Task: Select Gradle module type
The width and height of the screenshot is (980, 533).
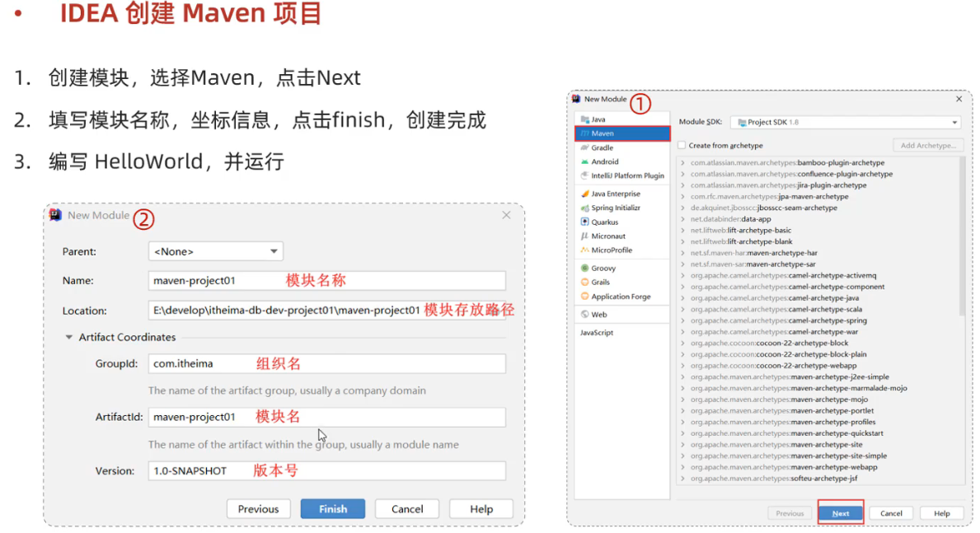Action: [x=622, y=148]
